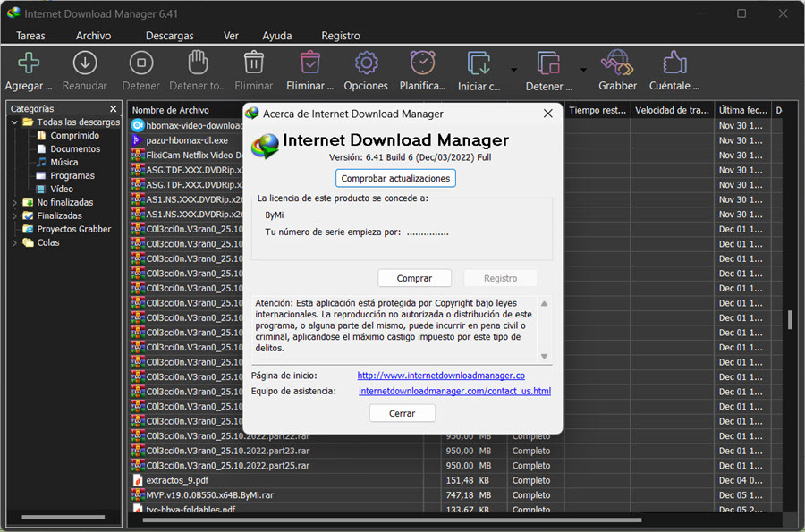
Task: Select C0l3cci0n.V3ran0_25.10.2022.part25.rar row
Action: pyautogui.click(x=456, y=465)
